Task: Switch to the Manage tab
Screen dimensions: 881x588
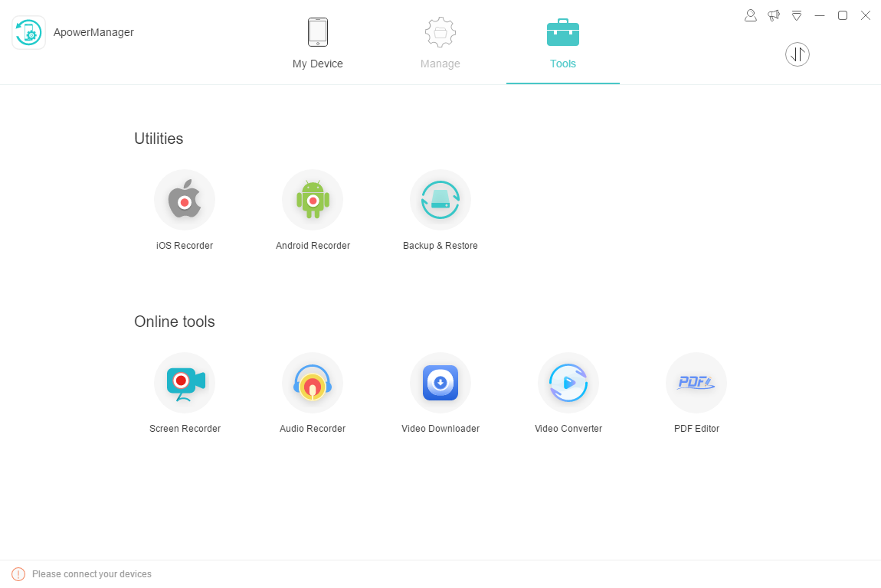Action: click(440, 42)
